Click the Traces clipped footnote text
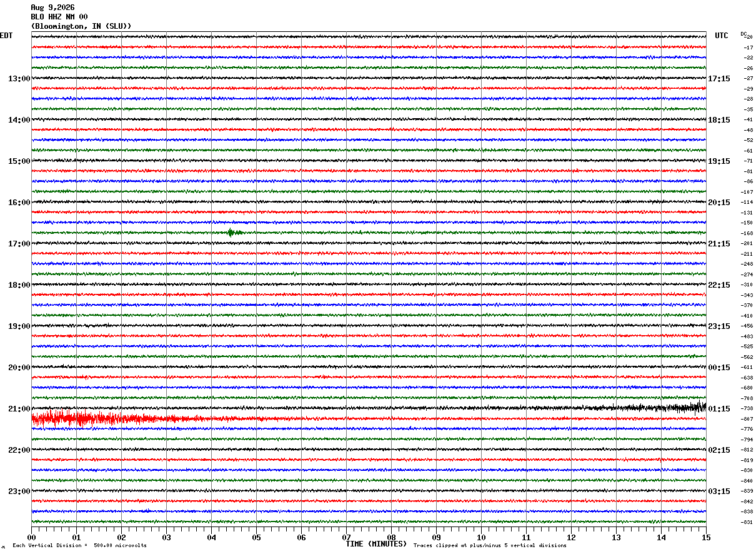 pyautogui.click(x=490, y=546)
